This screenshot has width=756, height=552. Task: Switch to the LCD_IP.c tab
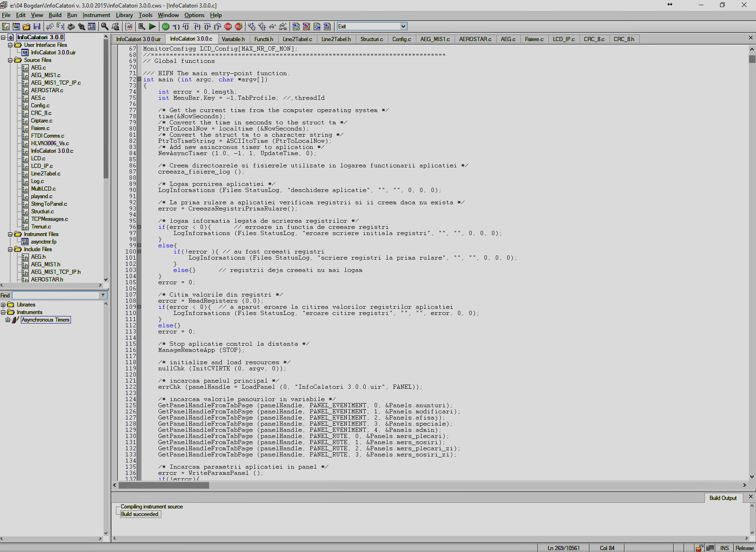(563, 39)
